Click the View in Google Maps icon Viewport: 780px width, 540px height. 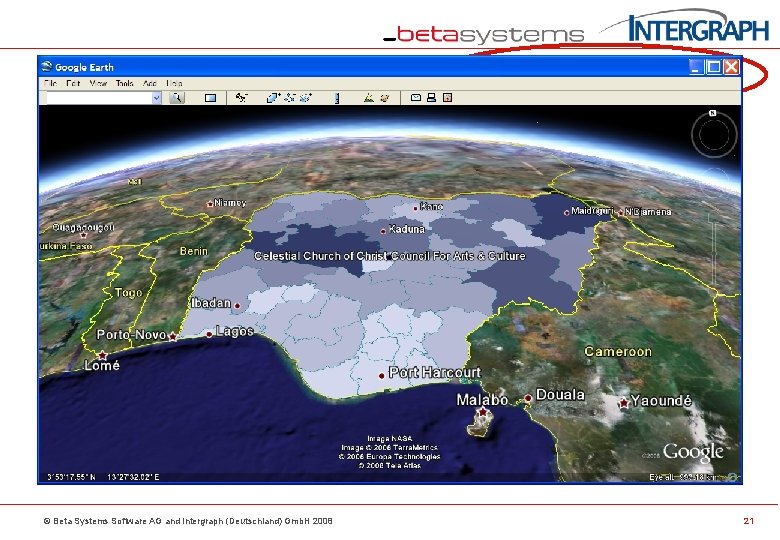pyautogui.click(x=447, y=97)
